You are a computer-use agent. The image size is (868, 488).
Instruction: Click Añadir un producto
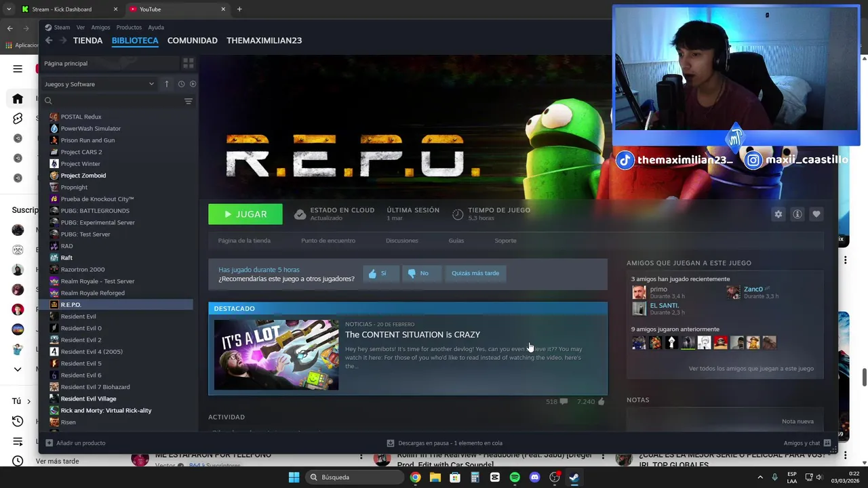tap(75, 443)
